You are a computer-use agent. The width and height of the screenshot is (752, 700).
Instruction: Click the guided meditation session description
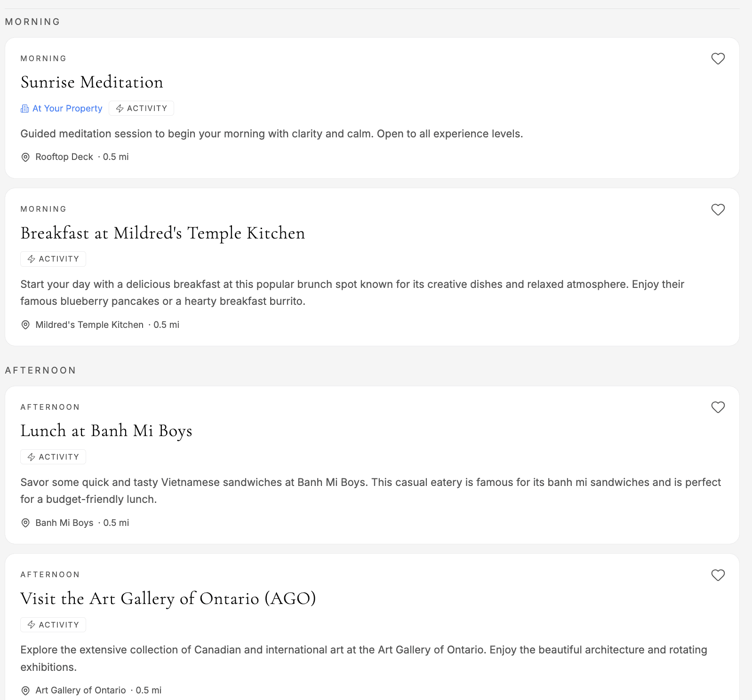(272, 134)
